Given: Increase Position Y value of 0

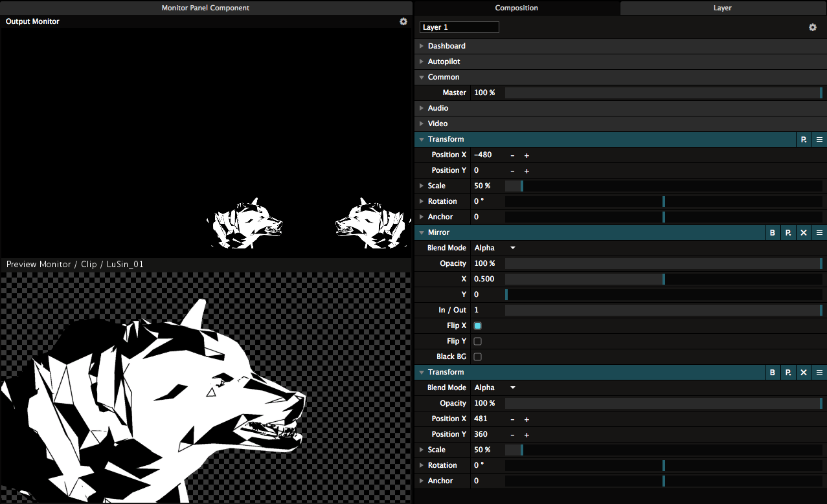Looking at the screenshot, I should 527,171.
